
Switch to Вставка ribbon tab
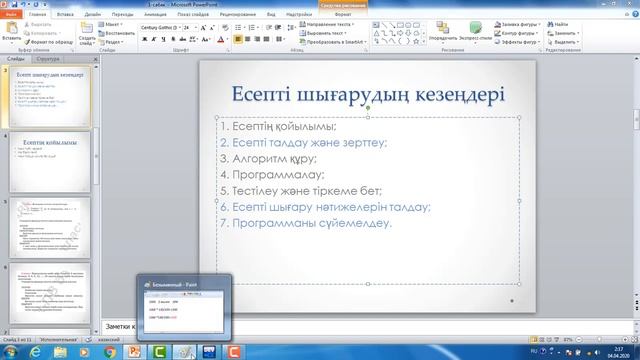(65, 14)
